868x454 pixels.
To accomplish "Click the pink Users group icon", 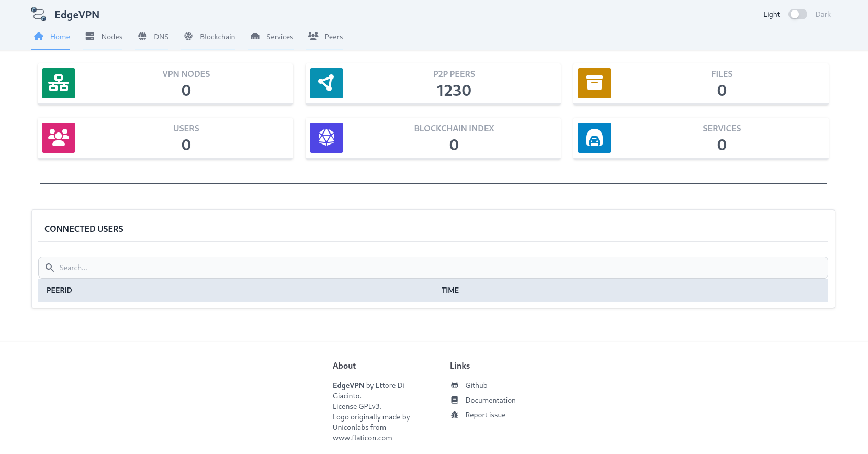I will [59, 138].
